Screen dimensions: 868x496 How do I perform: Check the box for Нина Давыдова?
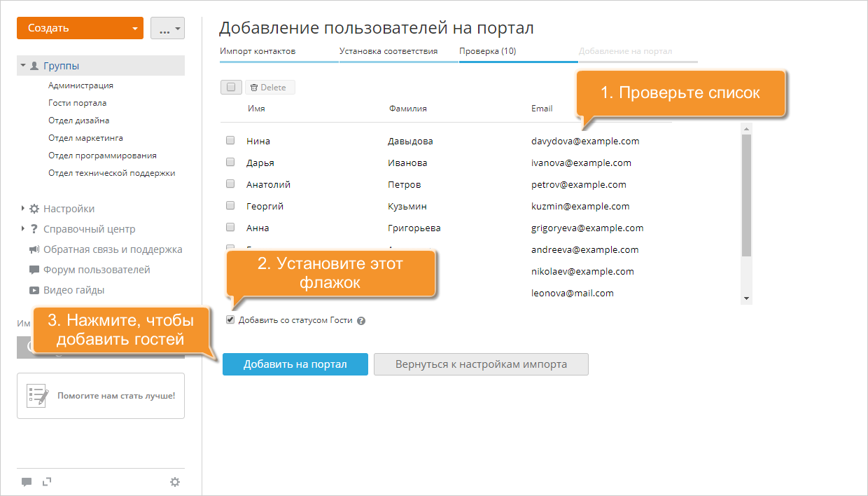[230, 141]
